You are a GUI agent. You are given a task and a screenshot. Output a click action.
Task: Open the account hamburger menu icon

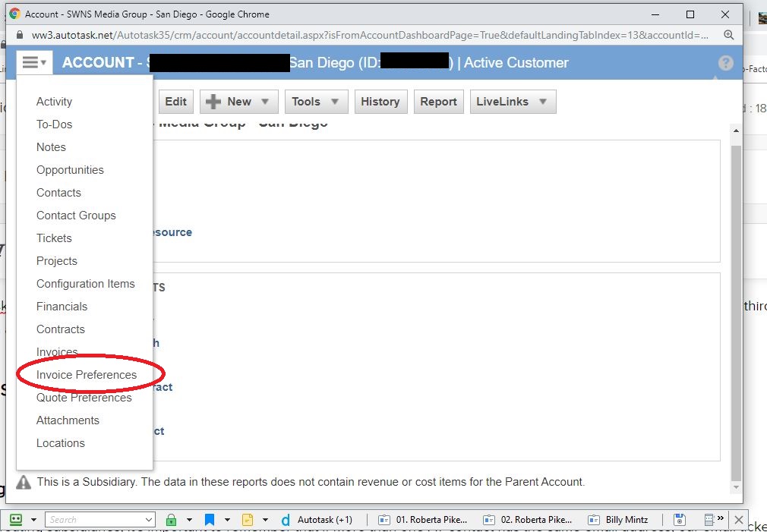tap(33, 62)
